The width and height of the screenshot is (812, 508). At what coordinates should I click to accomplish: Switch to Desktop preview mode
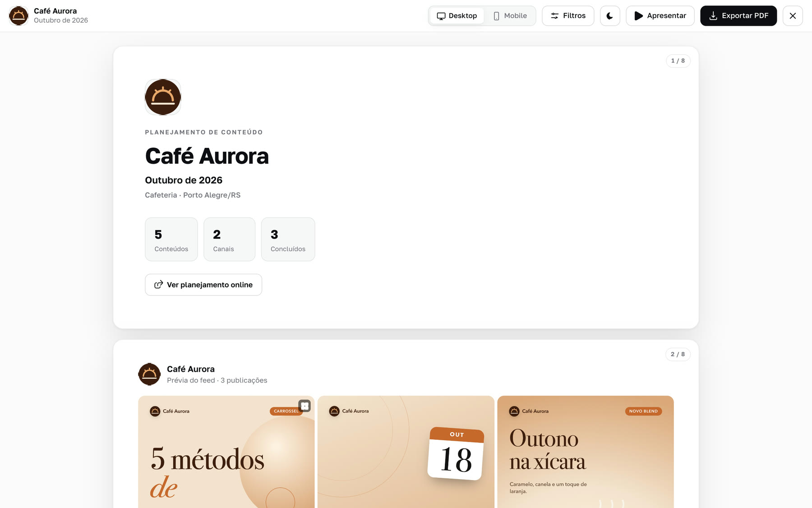click(457, 16)
